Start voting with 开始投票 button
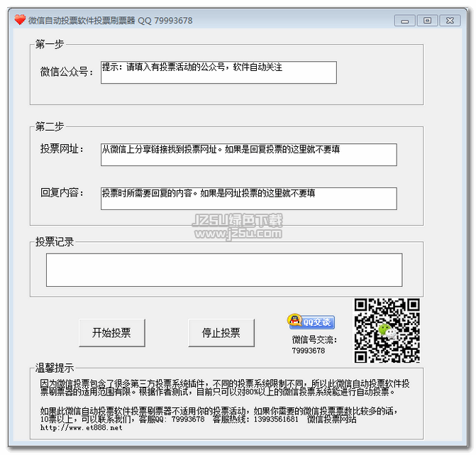 coord(112,333)
